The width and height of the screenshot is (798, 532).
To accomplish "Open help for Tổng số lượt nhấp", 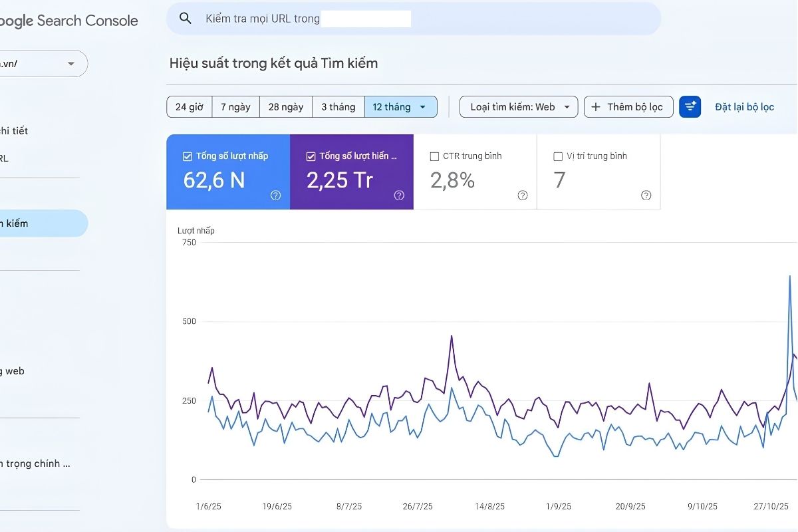I will point(275,196).
